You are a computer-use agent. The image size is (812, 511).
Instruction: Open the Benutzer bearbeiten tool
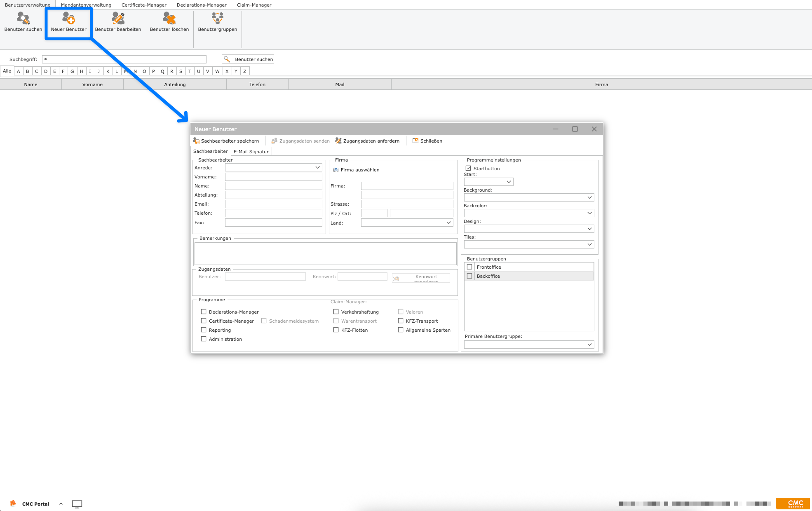tap(118, 19)
